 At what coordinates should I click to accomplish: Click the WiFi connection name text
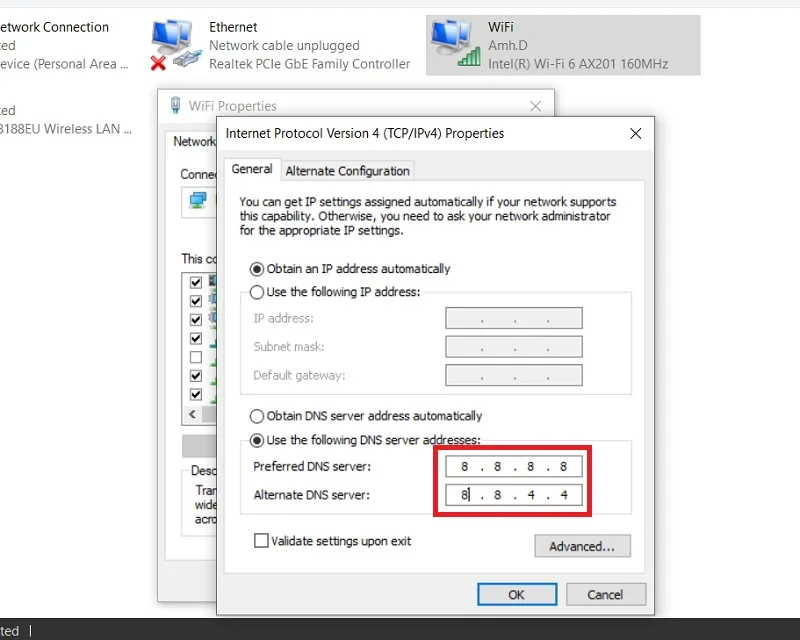point(501,27)
